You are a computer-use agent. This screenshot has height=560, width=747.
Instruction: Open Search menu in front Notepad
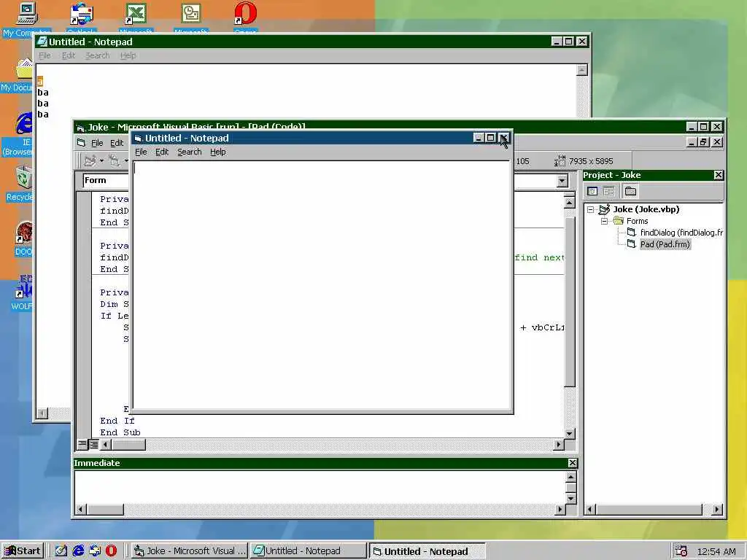pyautogui.click(x=189, y=152)
